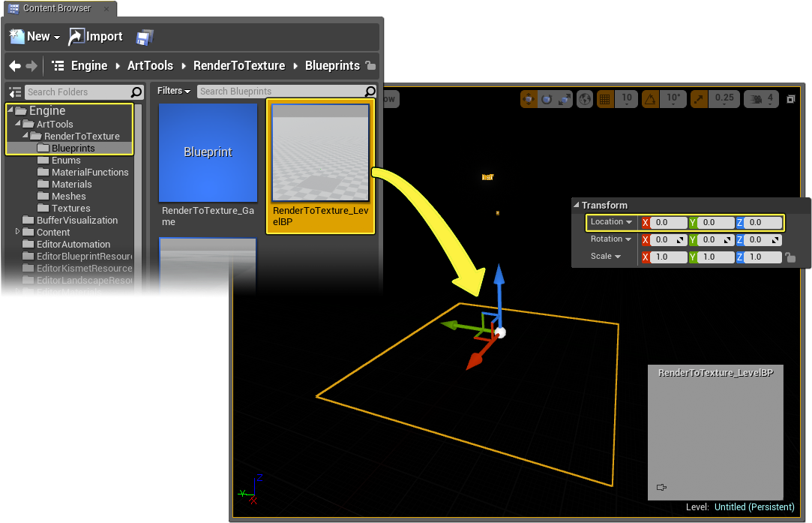The height and width of the screenshot is (523, 812).
Task: Toggle grid snapping in the viewport toolbar
Action: click(x=604, y=99)
